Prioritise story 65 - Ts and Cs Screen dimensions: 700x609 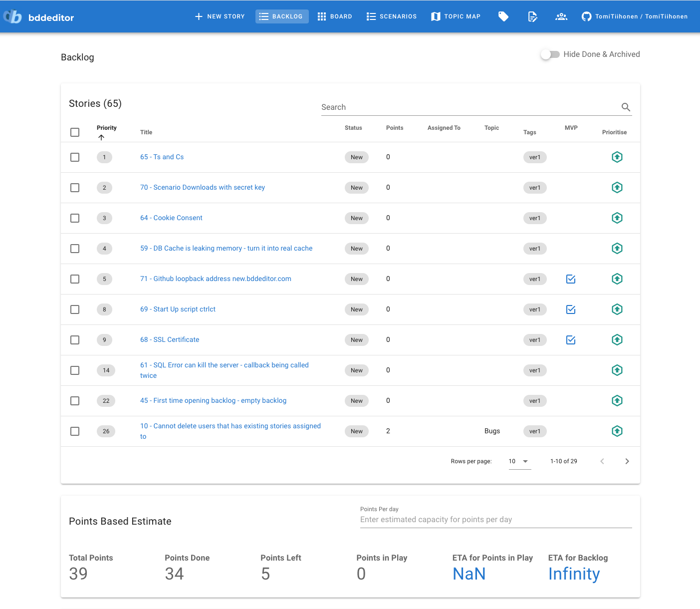tap(617, 157)
